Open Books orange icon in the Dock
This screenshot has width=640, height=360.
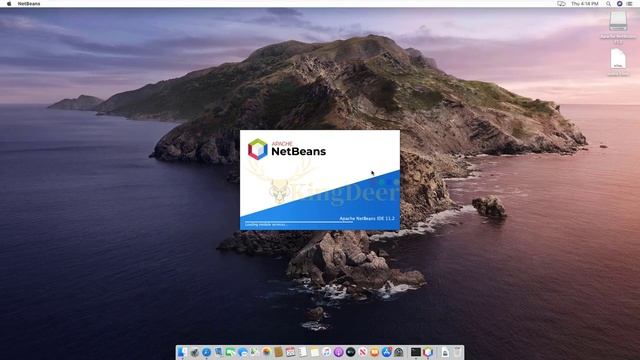tap(375, 352)
